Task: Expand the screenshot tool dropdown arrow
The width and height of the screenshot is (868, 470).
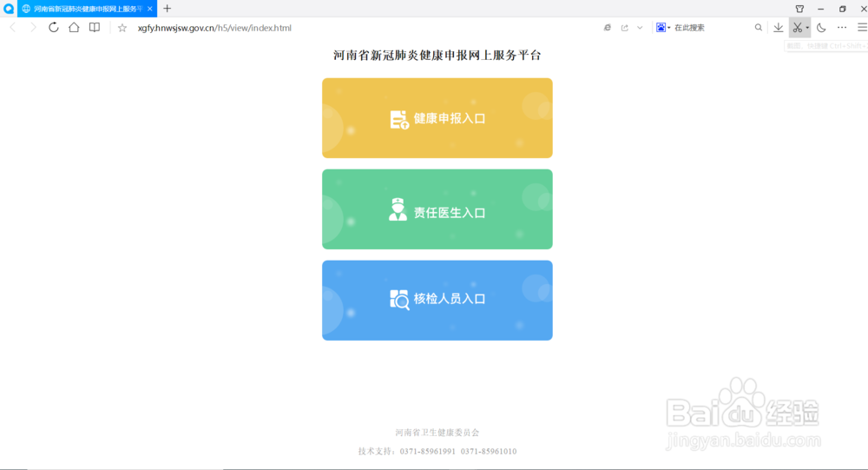Action: point(807,28)
